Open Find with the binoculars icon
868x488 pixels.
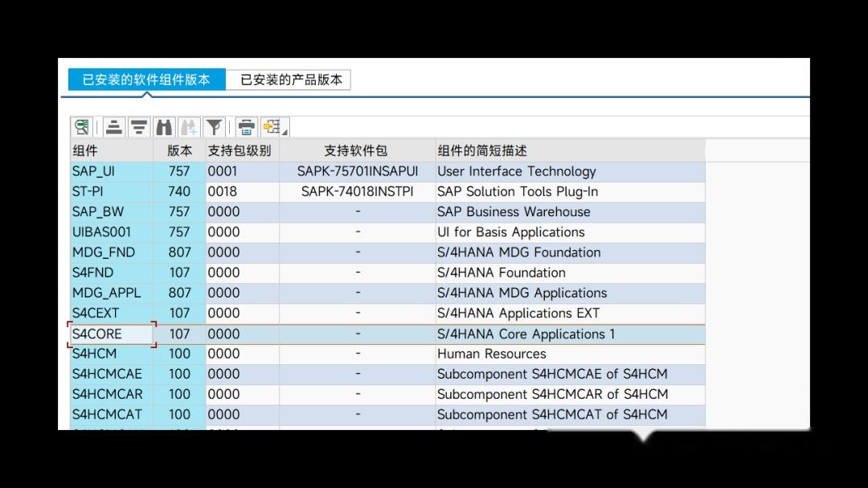[x=164, y=127]
